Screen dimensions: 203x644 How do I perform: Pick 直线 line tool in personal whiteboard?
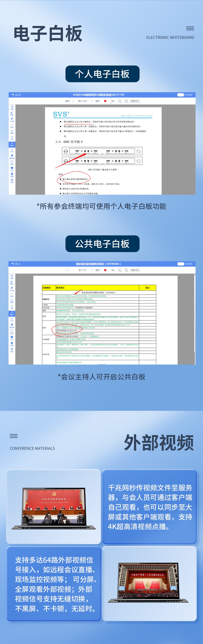pos(12,126)
